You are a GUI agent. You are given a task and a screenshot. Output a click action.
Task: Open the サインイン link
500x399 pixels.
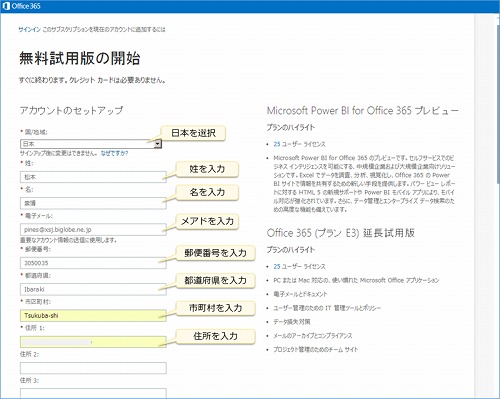click(29, 30)
